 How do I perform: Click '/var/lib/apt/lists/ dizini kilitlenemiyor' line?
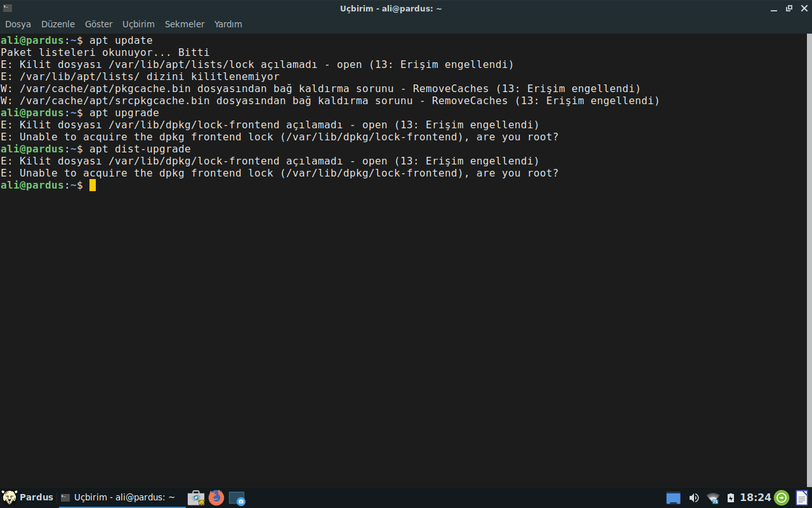(x=140, y=77)
